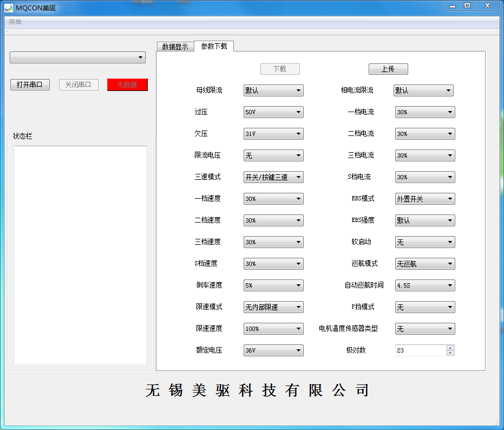Viewport: 504px width, 430px height.
Task: Click inside the 状态栏 text area
Action: 80,255
